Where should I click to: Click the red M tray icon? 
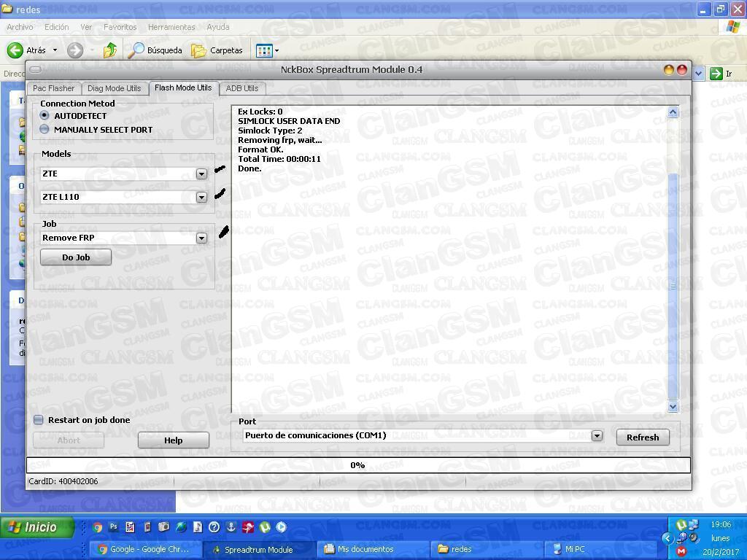681,551
